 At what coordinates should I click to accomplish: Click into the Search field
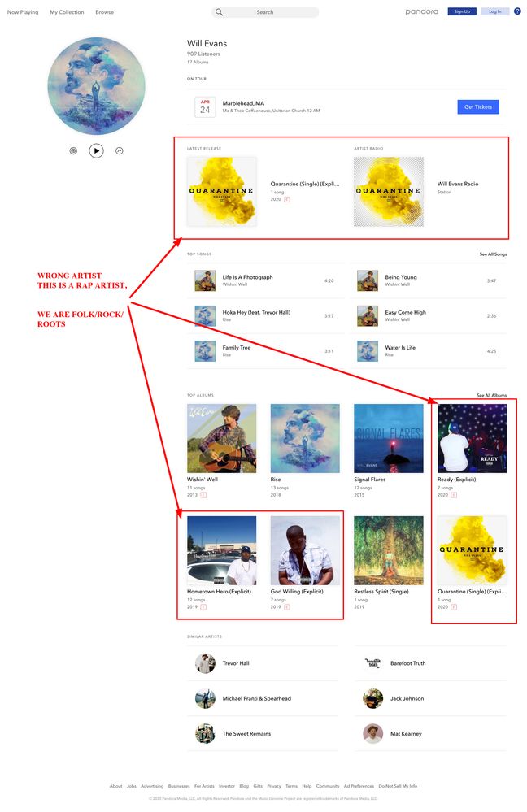(x=265, y=12)
